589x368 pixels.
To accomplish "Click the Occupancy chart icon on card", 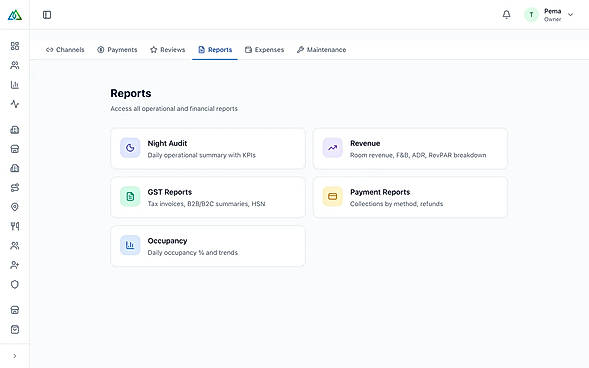I will [130, 245].
